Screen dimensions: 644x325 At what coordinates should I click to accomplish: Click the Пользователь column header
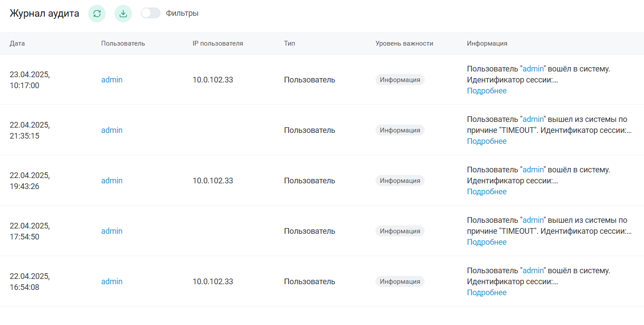(x=123, y=43)
